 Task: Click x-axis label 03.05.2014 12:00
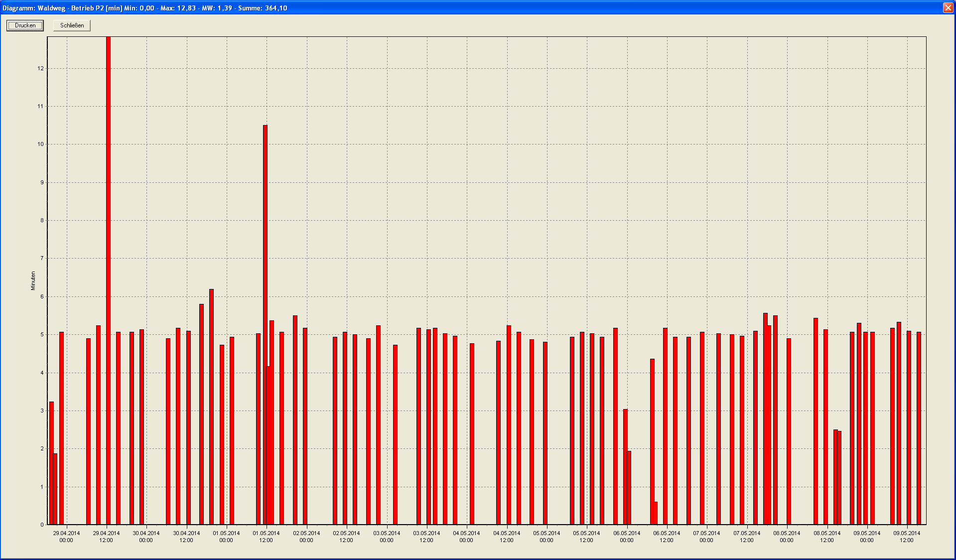[x=426, y=537]
